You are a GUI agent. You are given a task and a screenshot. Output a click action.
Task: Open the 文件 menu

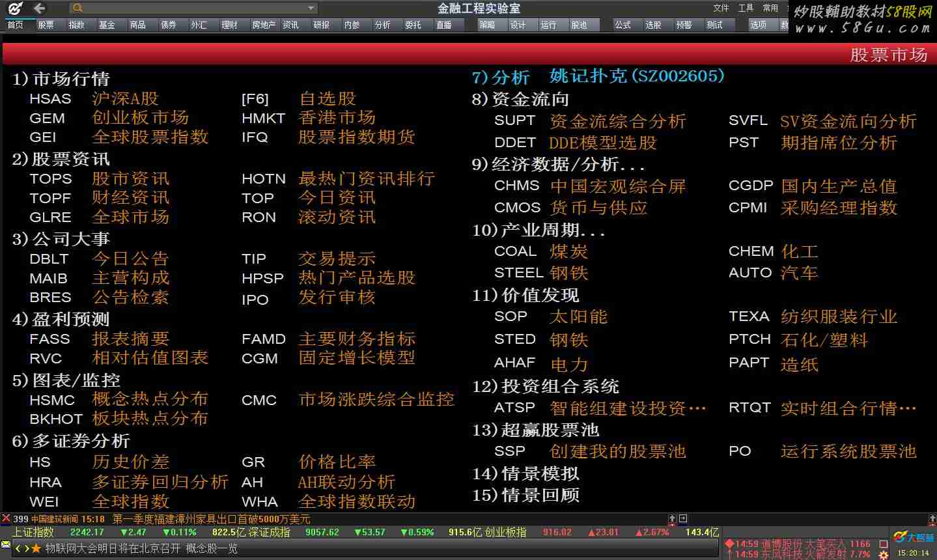click(x=721, y=8)
